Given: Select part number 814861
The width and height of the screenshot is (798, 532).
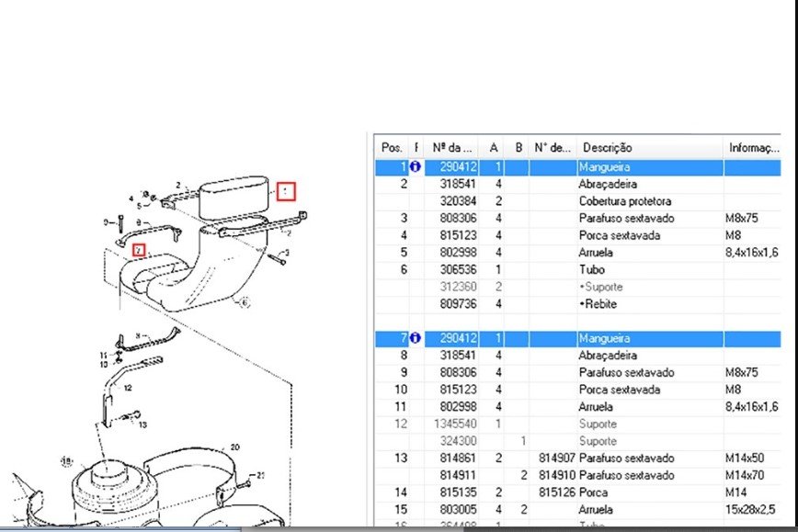Looking at the screenshot, I should (459, 458).
